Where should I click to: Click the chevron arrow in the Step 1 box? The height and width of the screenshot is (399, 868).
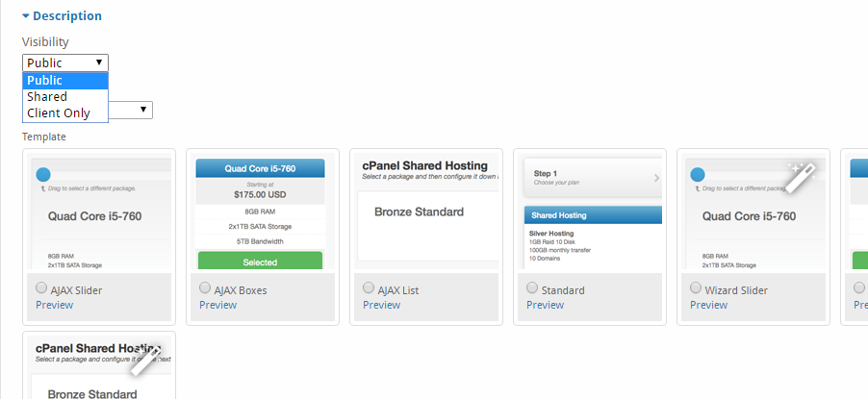pyautogui.click(x=656, y=178)
